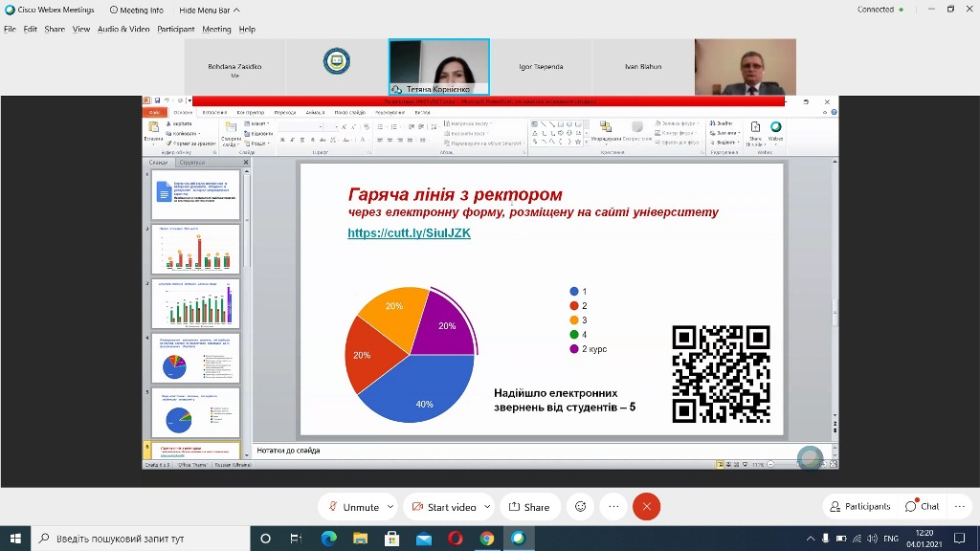Click panel options ellipsis next to Chat
The image size is (980, 551).
(958, 506)
